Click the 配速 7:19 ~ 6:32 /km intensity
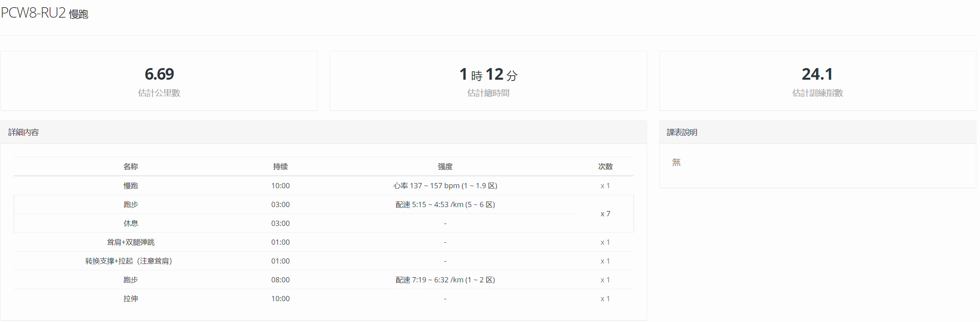This screenshot has width=980, height=322. [x=445, y=280]
